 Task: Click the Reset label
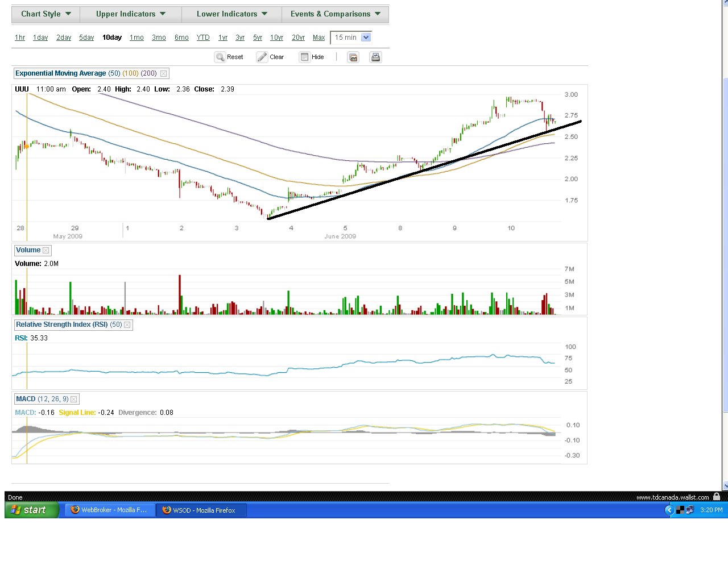235,57
